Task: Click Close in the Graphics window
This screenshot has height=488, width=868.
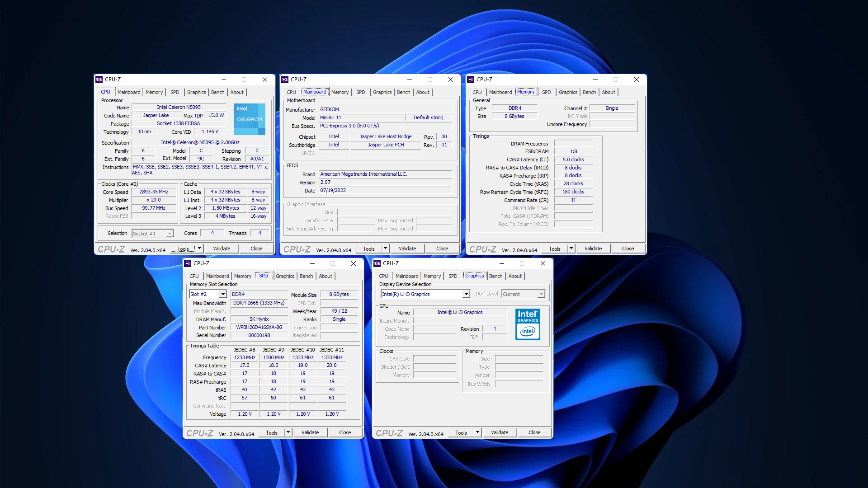Action: coord(534,432)
